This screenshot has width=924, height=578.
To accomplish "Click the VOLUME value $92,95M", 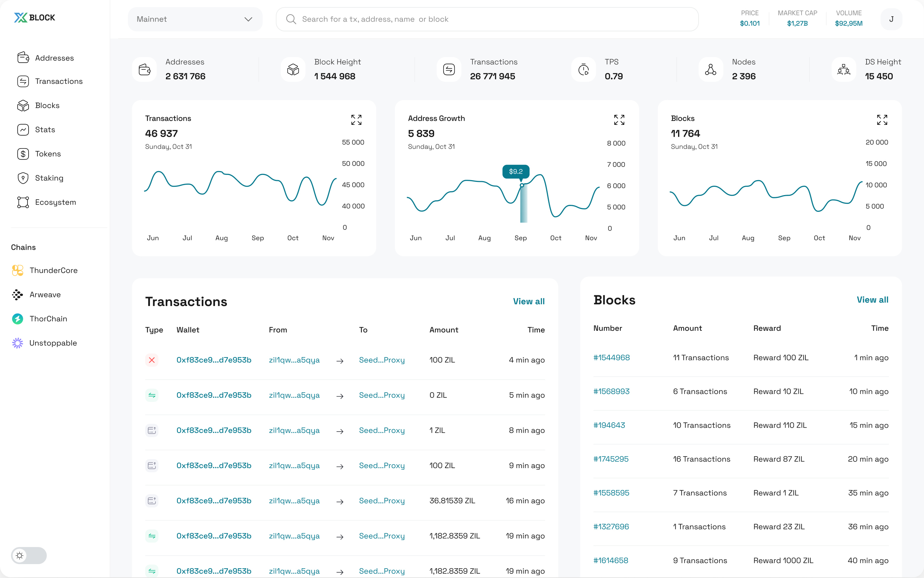I will [849, 23].
